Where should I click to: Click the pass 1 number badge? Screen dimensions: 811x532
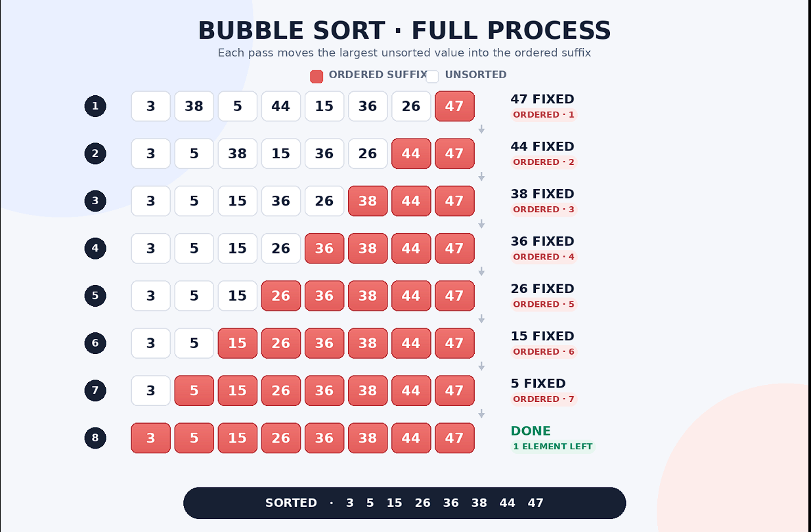click(x=95, y=106)
